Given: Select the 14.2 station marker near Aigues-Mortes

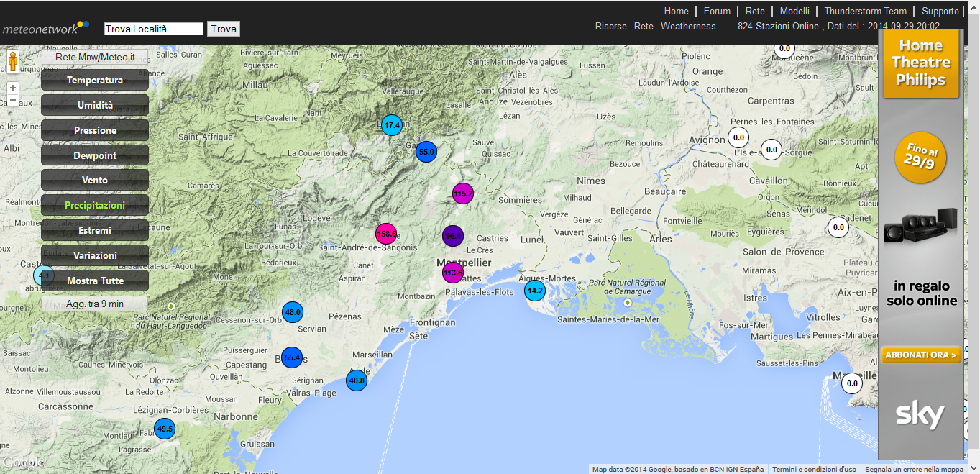Looking at the screenshot, I should point(535,291).
